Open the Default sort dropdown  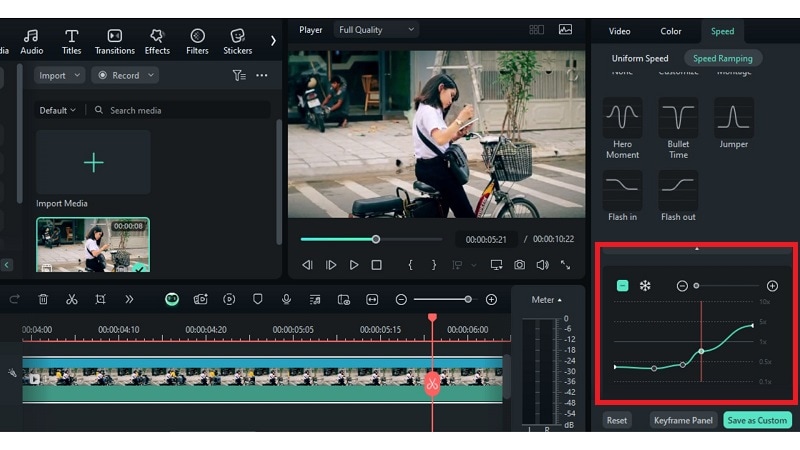(58, 110)
